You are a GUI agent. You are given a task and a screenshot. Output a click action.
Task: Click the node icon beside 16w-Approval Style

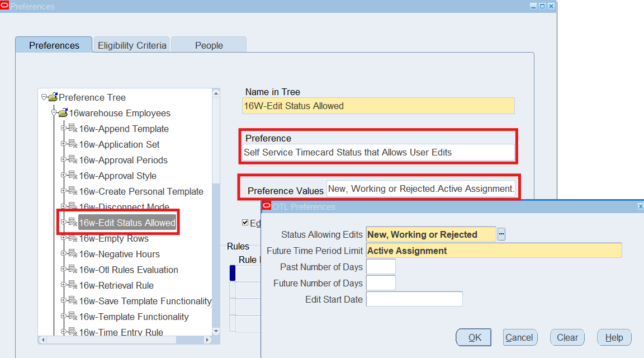click(73, 176)
